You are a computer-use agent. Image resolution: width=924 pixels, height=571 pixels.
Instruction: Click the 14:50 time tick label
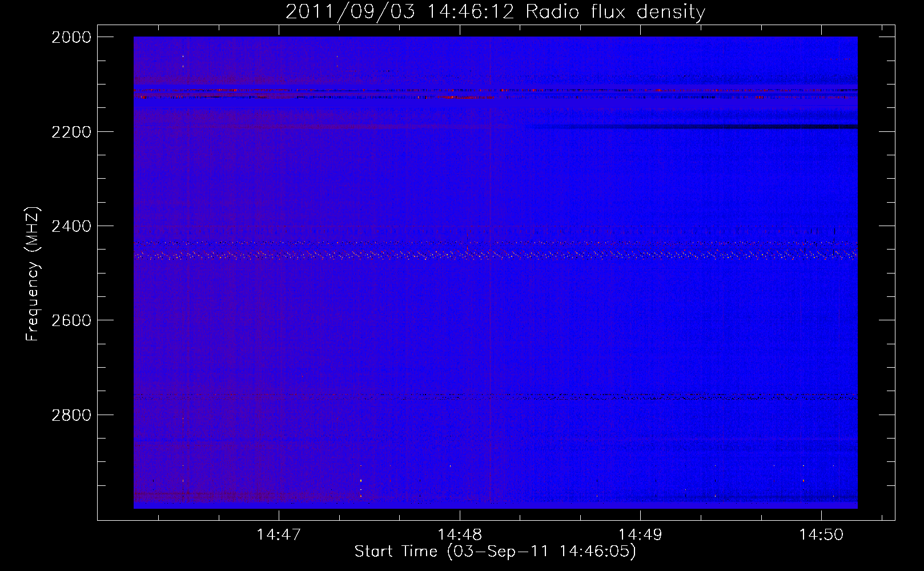pyautogui.click(x=821, y=535)
